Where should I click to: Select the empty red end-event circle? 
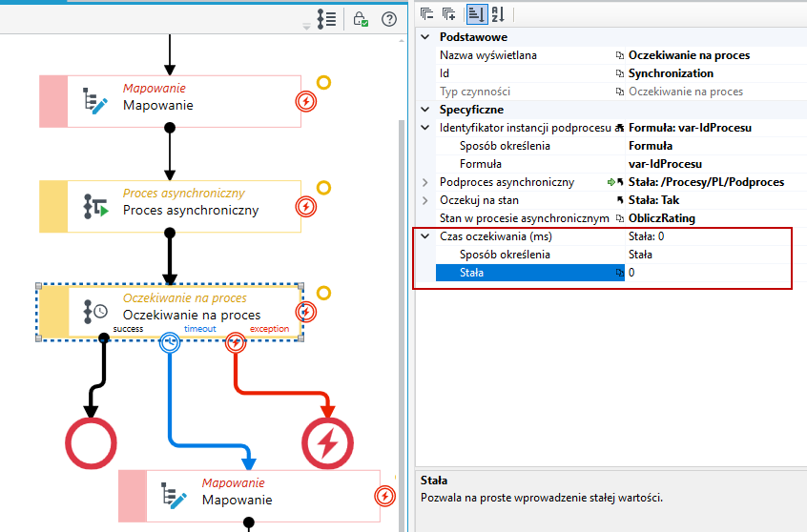pos(91,443)
